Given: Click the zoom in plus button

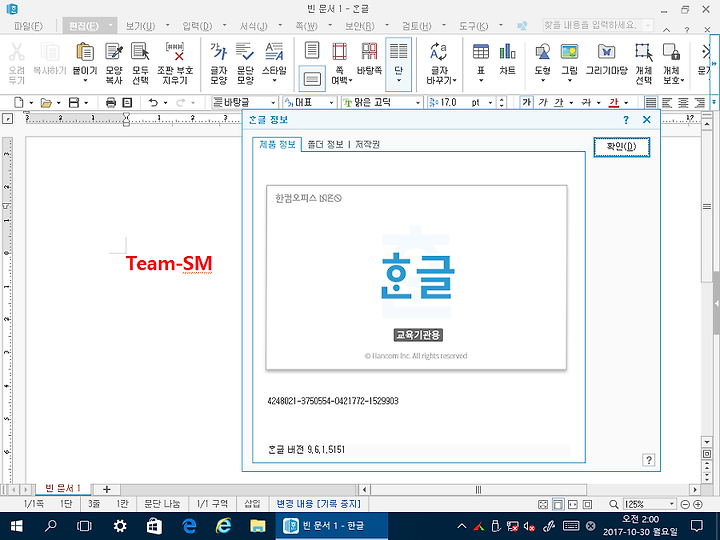Looking at the screenshot, I should tap(698, 504).
